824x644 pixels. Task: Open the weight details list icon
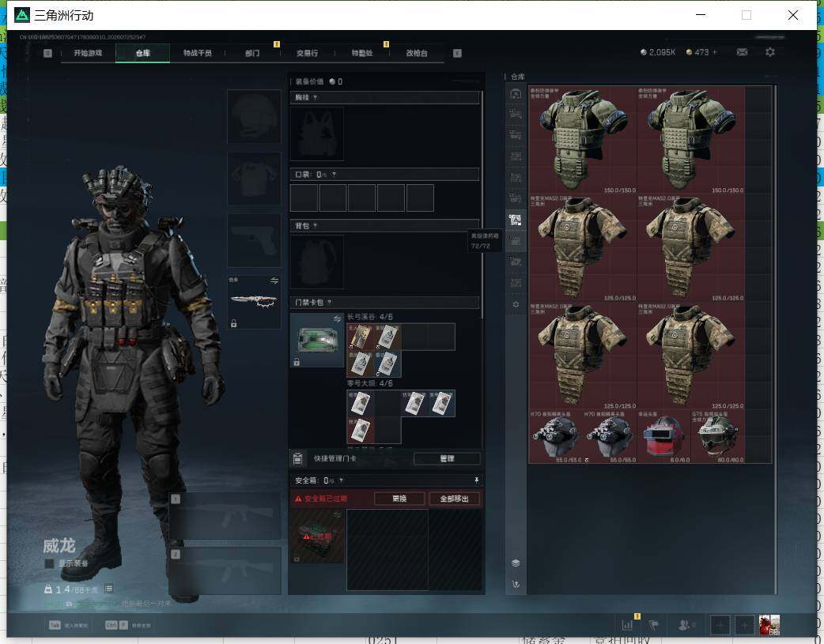tap(108, 589)
